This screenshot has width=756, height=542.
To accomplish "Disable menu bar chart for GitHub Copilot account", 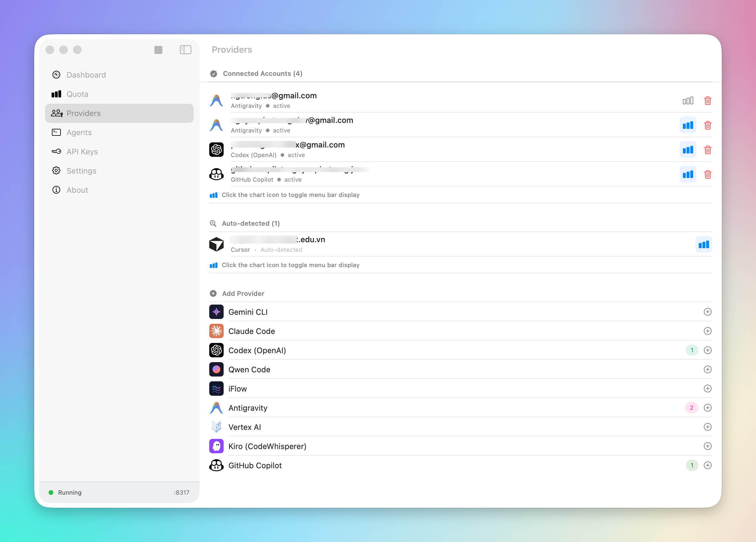I will click(688, 175).
